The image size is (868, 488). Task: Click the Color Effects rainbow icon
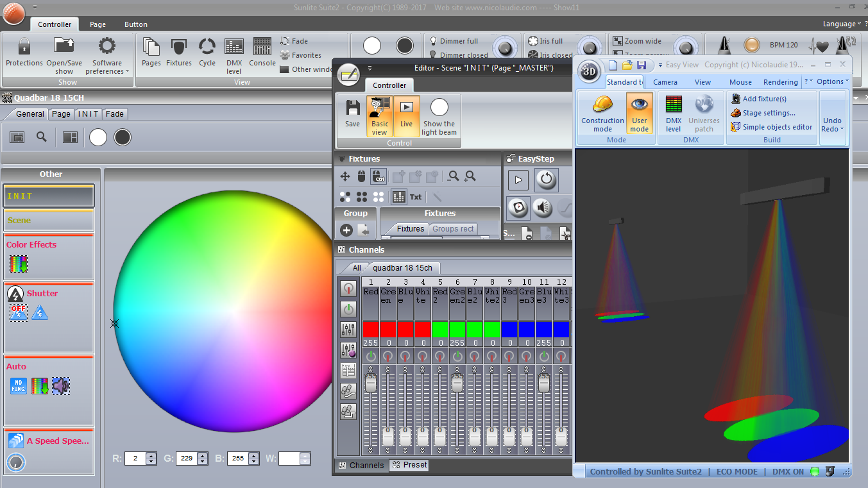pos(19,264)
